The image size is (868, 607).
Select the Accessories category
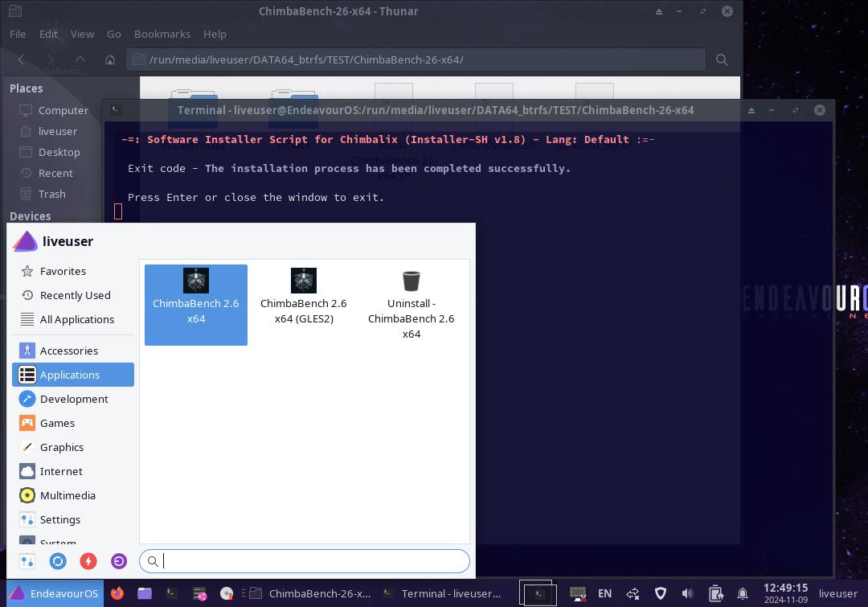73,351
